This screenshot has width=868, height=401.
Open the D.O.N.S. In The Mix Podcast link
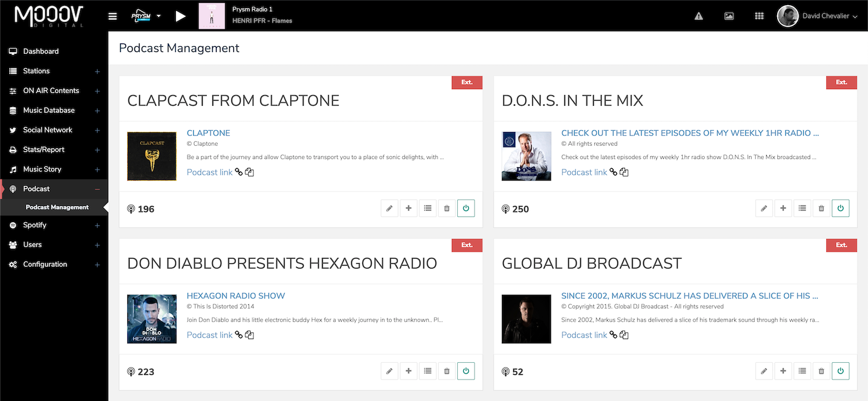pos(584,172)
